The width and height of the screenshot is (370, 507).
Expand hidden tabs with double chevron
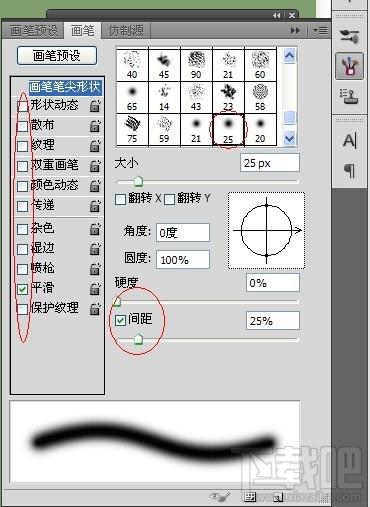click(295, 31)
